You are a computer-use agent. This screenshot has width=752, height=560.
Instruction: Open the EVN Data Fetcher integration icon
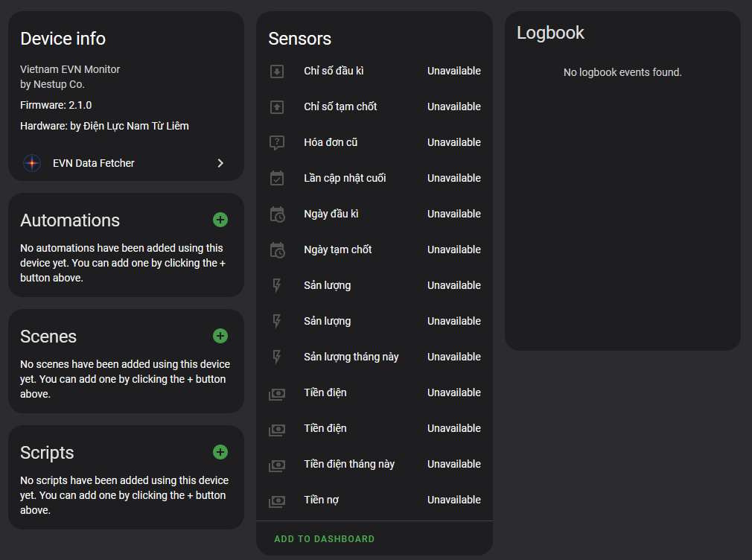[x=31, y=163]
